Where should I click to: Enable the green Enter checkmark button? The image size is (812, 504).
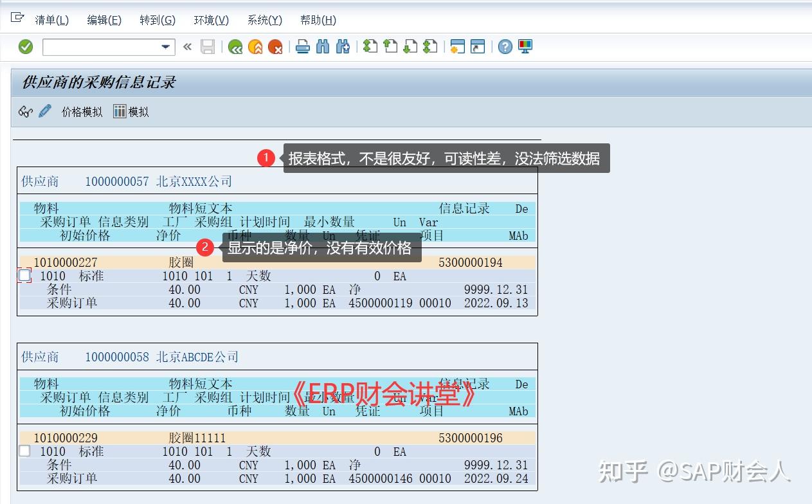pos(26,46)
